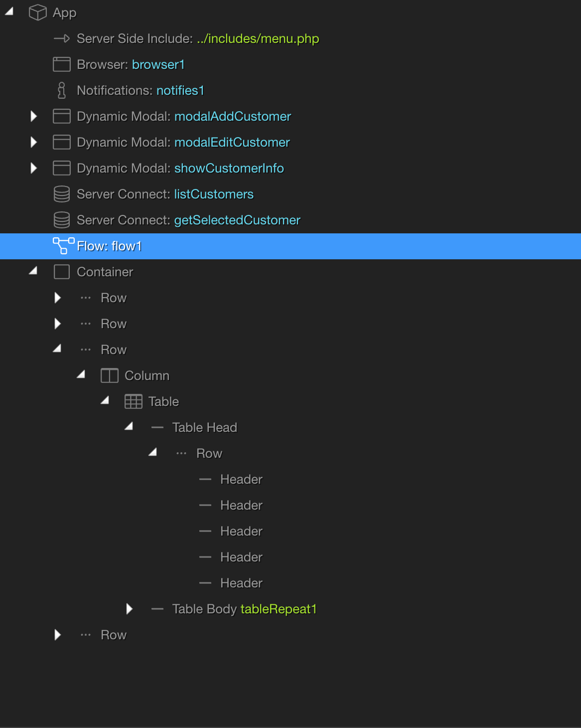Click the Server Side Include arrow icon

pyautogui.click(x=61, y=38)
